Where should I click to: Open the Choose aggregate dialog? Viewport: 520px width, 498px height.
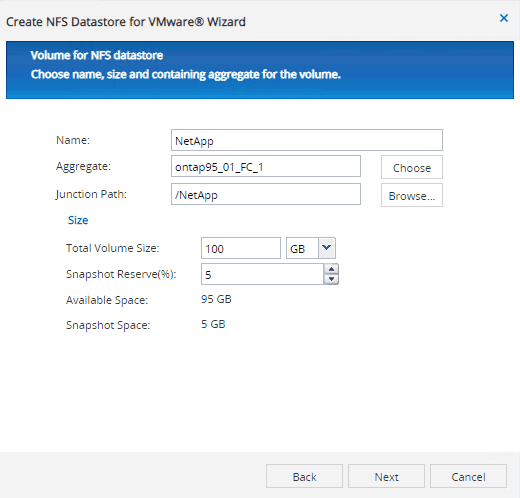tap(412, 167)
